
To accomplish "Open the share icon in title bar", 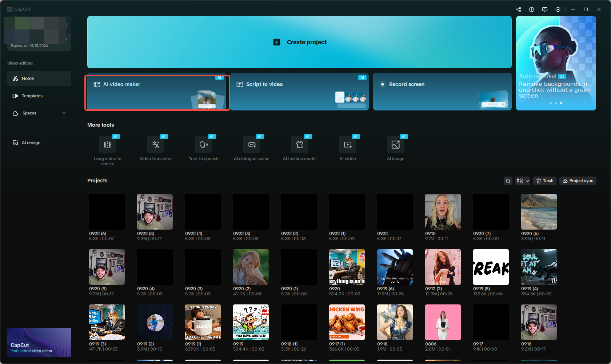I will click(x=519, y=9).
